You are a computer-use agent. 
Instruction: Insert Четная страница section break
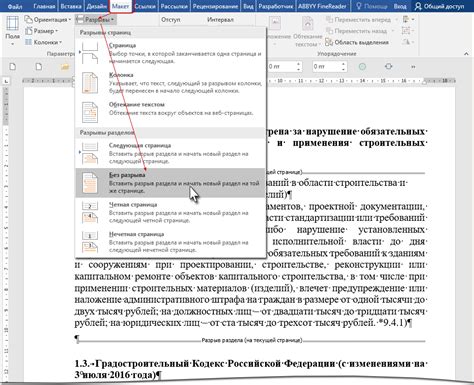pos(171,212)
